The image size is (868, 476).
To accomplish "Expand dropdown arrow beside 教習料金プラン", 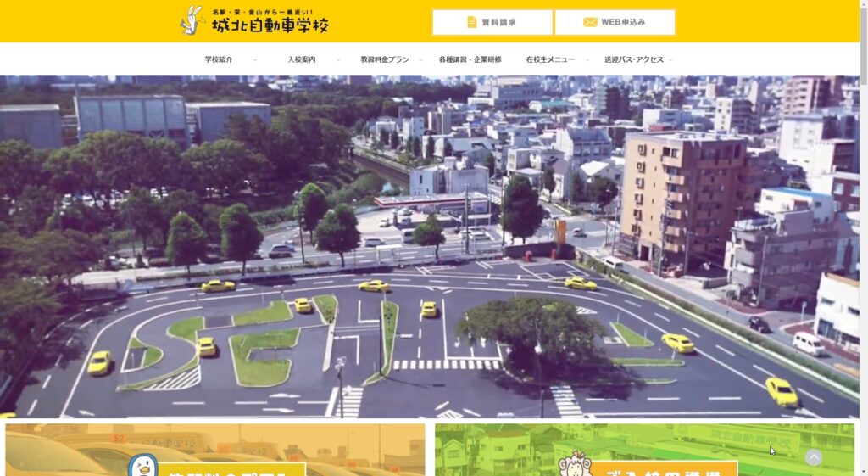I will click(420, 60).
